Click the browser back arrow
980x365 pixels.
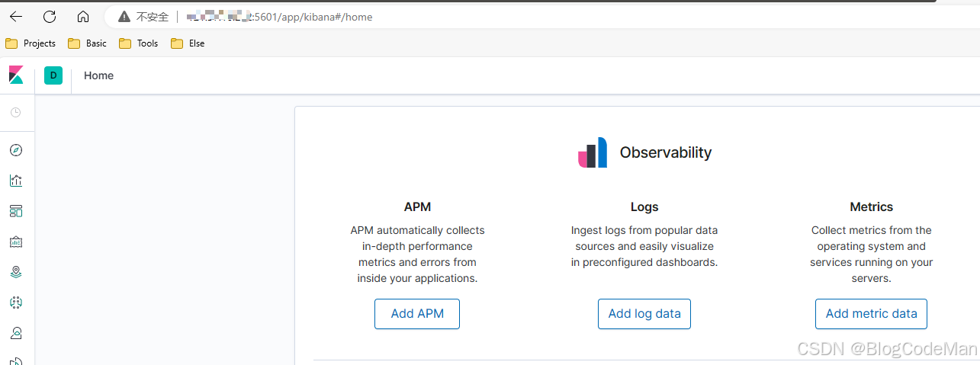point(16,16)
